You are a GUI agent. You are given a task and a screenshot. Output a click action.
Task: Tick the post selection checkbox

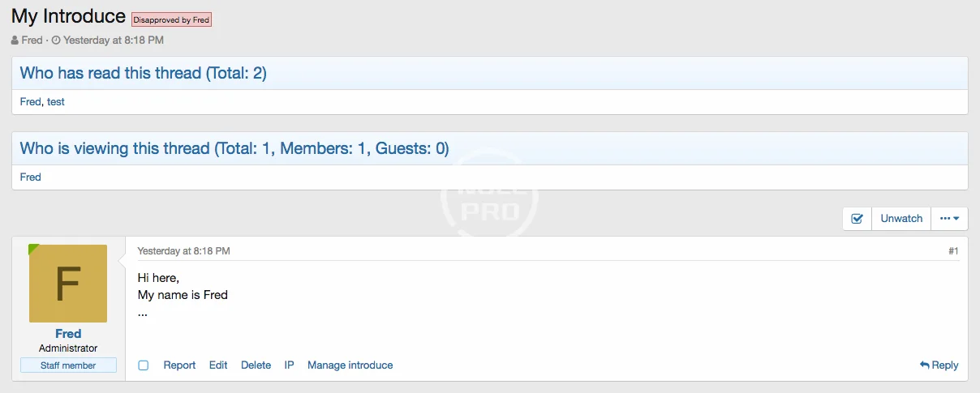144,365
